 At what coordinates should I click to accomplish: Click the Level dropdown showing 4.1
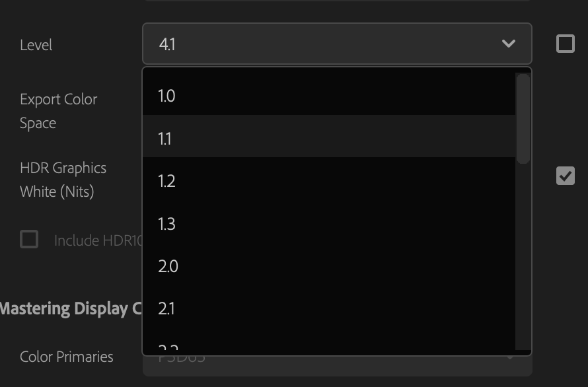[337, 44]
